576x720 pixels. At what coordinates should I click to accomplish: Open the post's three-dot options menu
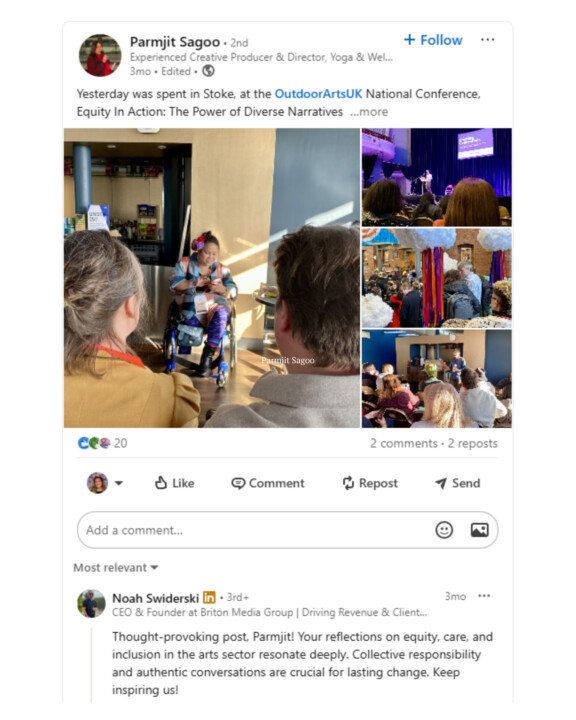click(x=487, y=40)
